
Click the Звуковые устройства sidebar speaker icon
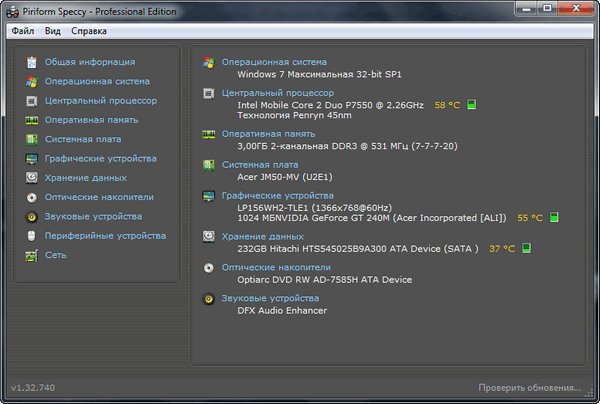pyautogui.click(x=31, y=217)
